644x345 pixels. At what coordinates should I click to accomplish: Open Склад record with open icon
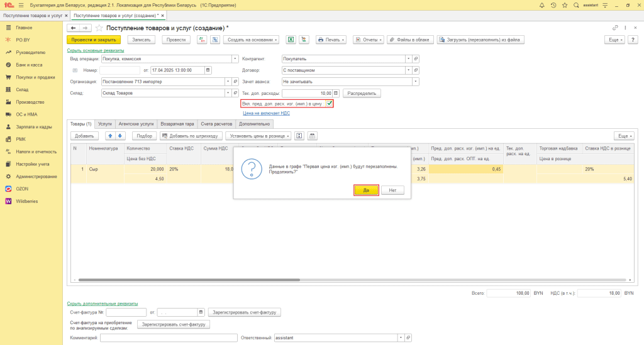(x=235, y=93)
